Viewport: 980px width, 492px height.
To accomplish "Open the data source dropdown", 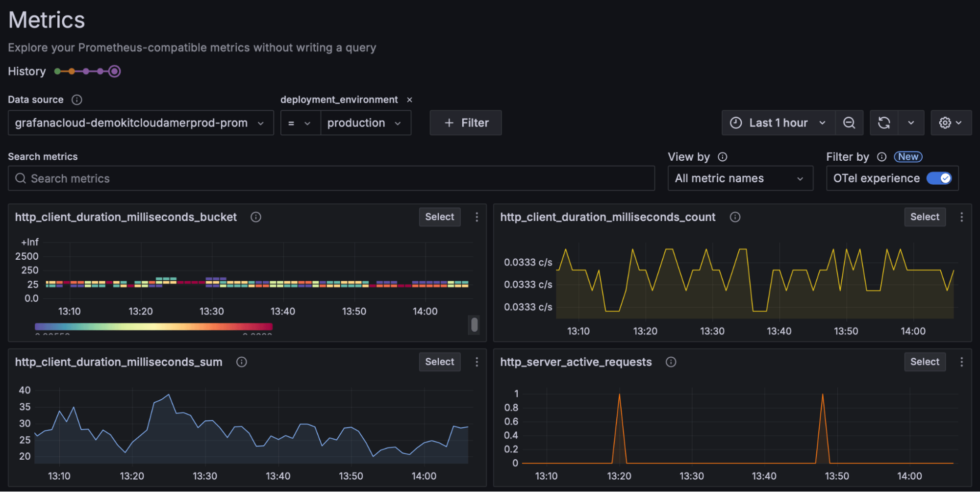I will pyautogui.click(x=140, y=123).
